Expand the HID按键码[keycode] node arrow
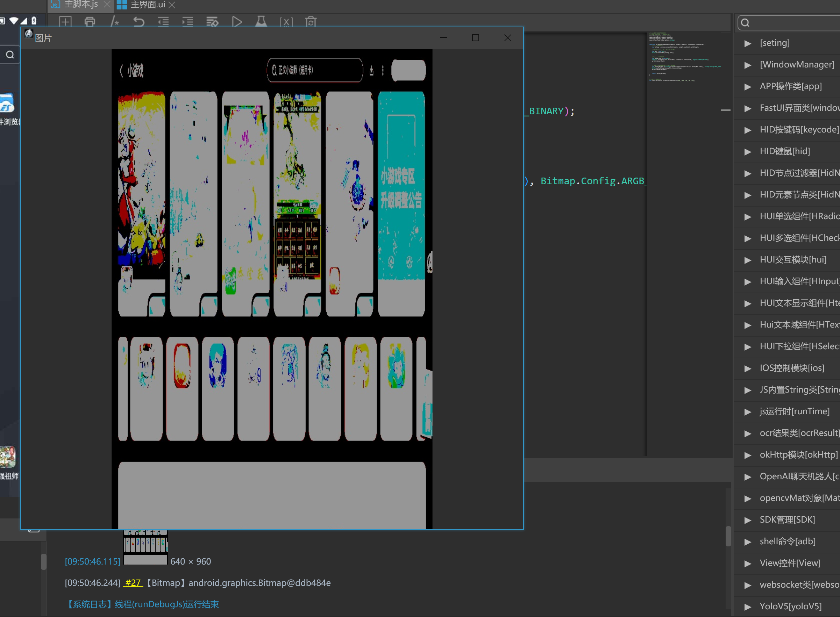This screenshot has width=840, height=617. (x=747, y=130)
